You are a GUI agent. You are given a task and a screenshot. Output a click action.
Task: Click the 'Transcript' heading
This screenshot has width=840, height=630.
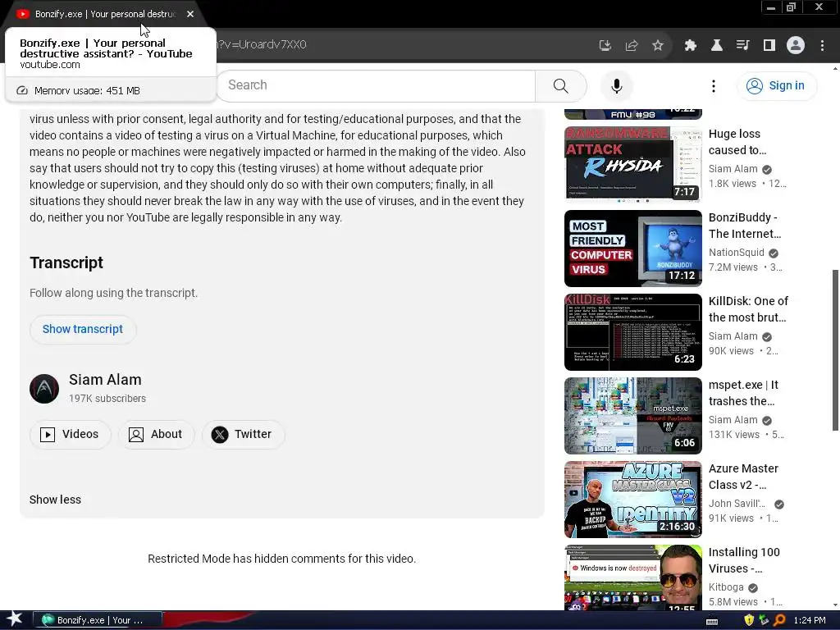[66, 262]
